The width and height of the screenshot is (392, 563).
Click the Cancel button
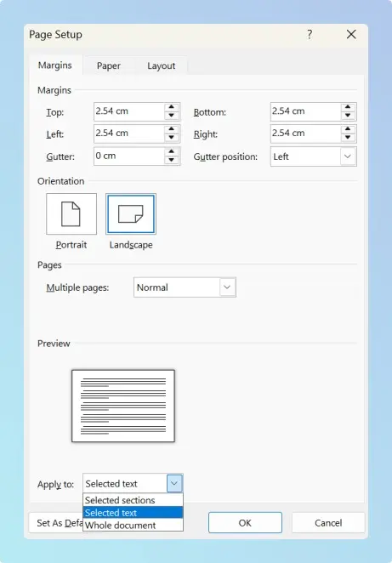click(x=328, y=523)
